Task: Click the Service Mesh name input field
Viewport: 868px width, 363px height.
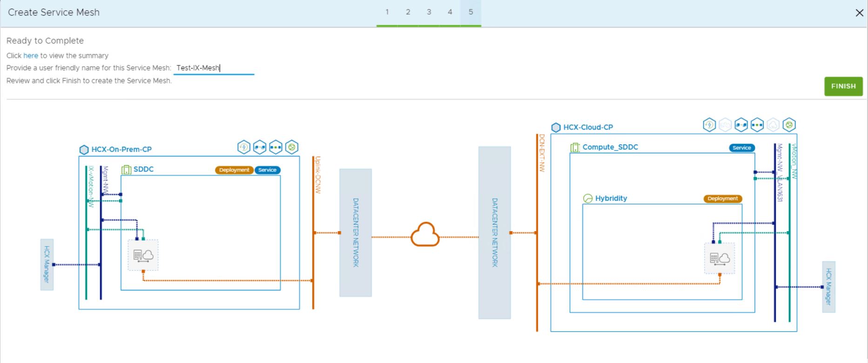Action: tap(214, 68)
